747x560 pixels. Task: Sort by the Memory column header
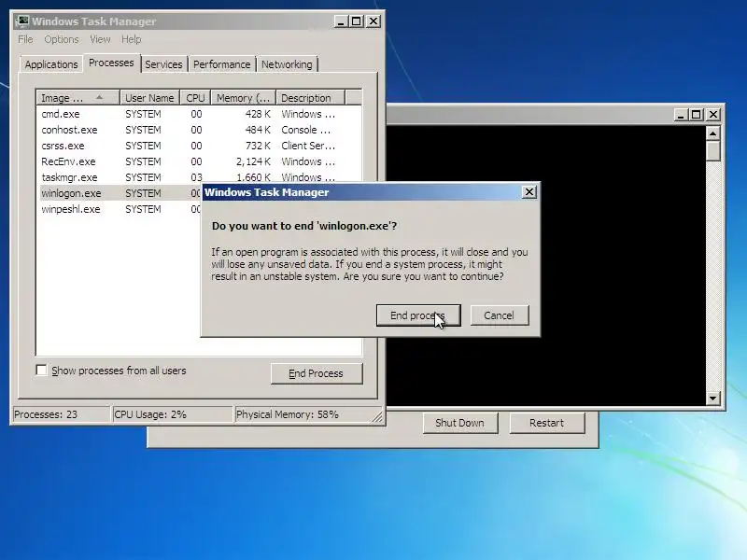pyautogui.click(x=243, y=98)
